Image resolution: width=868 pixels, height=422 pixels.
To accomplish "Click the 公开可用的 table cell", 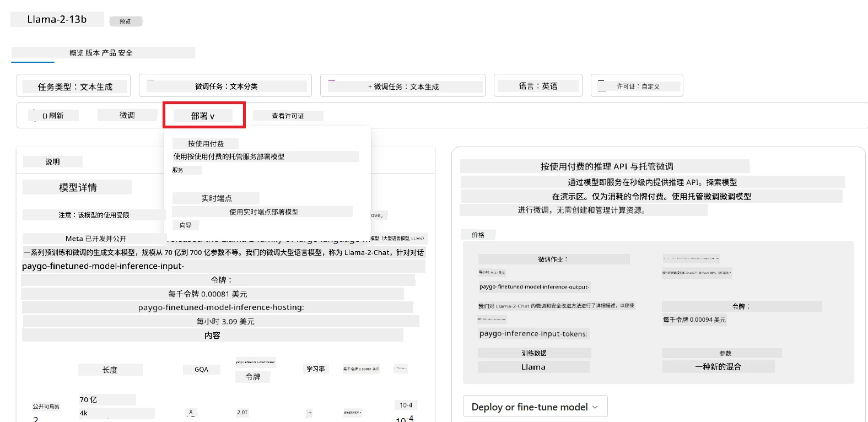I will [46, 407].
